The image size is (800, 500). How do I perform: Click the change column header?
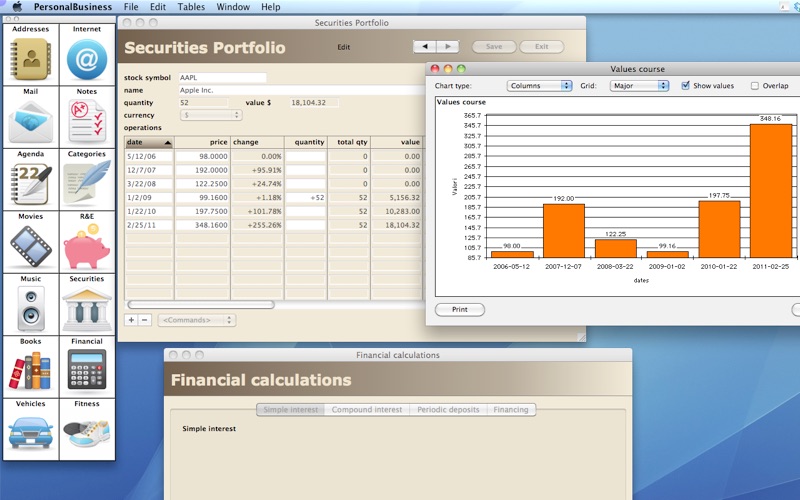click(257, 142)
